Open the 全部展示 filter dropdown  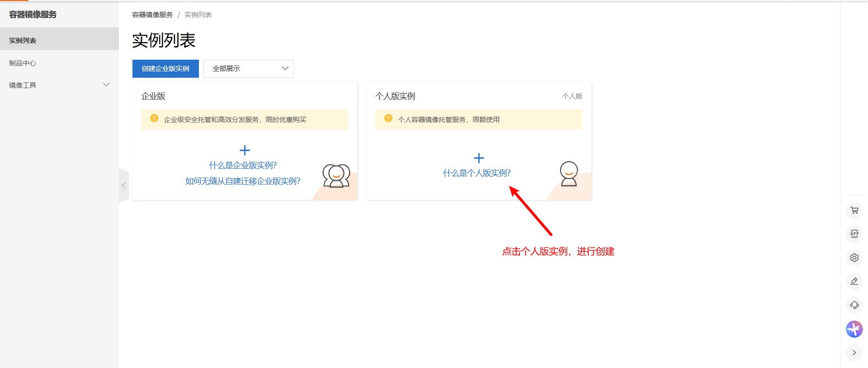(249, 69)
